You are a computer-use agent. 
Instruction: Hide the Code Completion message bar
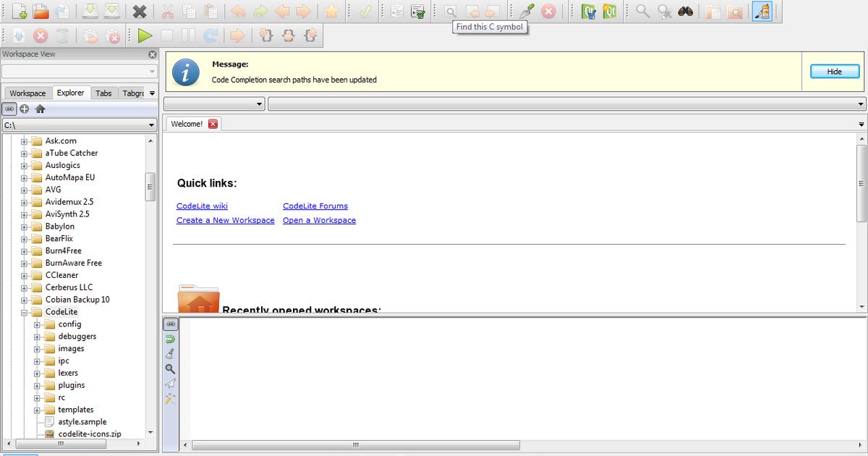tap(835, 72)
